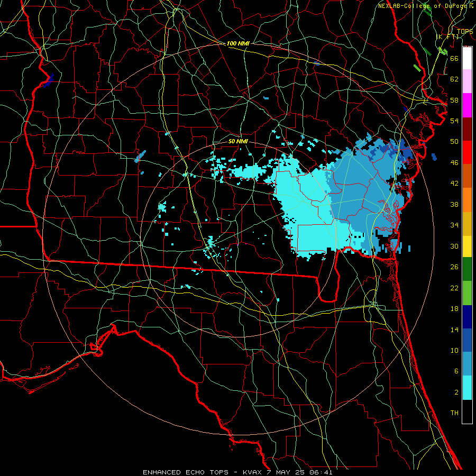Click the '34' legend value
The height and width of the screenshot is (476, 476).
click(454, 225)
